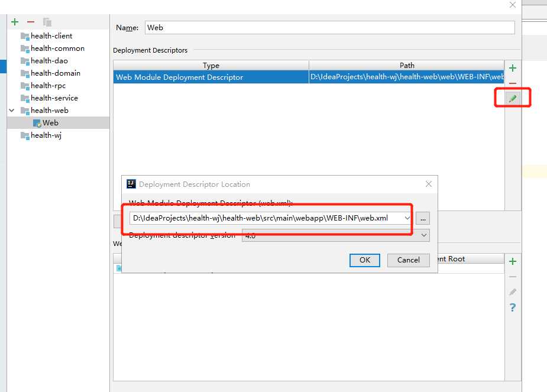This screenshot has width=547, height=392.
Task: Click health-wj module folder icon
Action: tap(25, 135)
